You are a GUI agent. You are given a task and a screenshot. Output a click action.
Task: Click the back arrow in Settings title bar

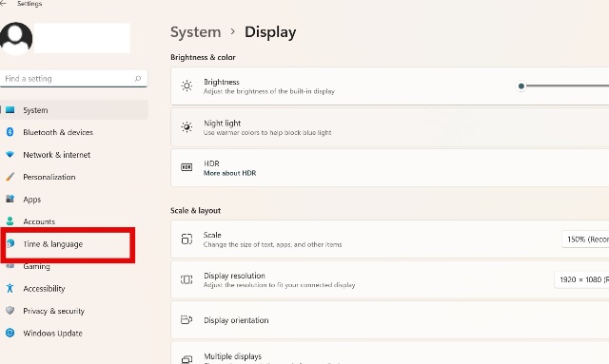tap(3, 4)
